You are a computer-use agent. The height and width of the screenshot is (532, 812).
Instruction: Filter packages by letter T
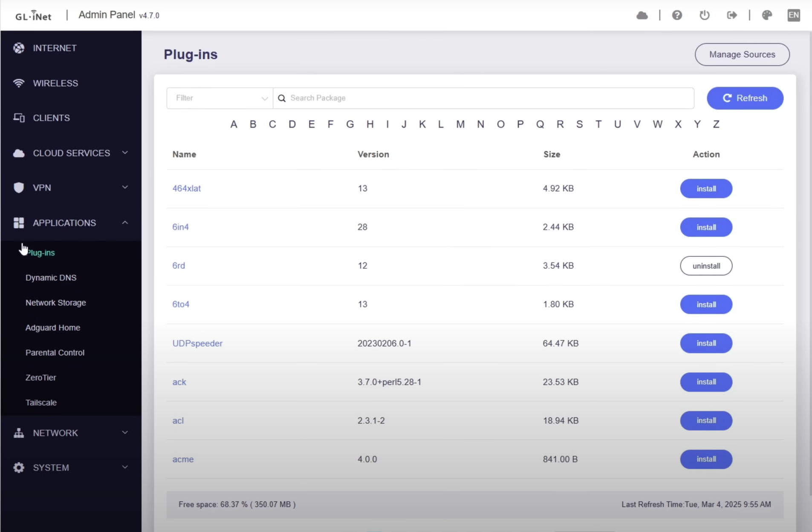click(598, 124)
